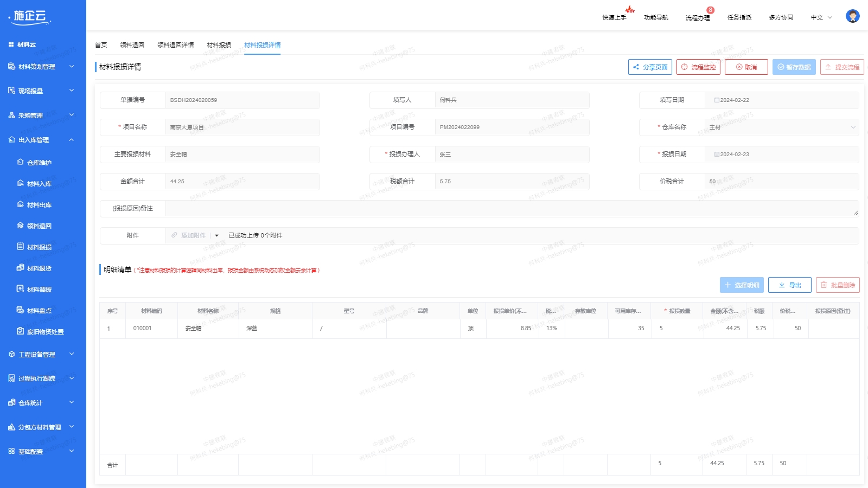Click the 导出 button
This screenshot has height=488, width=868.
click(790, 285)
